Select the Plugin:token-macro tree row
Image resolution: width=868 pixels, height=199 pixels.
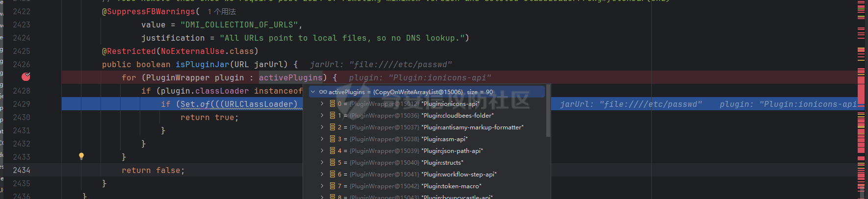451,186
